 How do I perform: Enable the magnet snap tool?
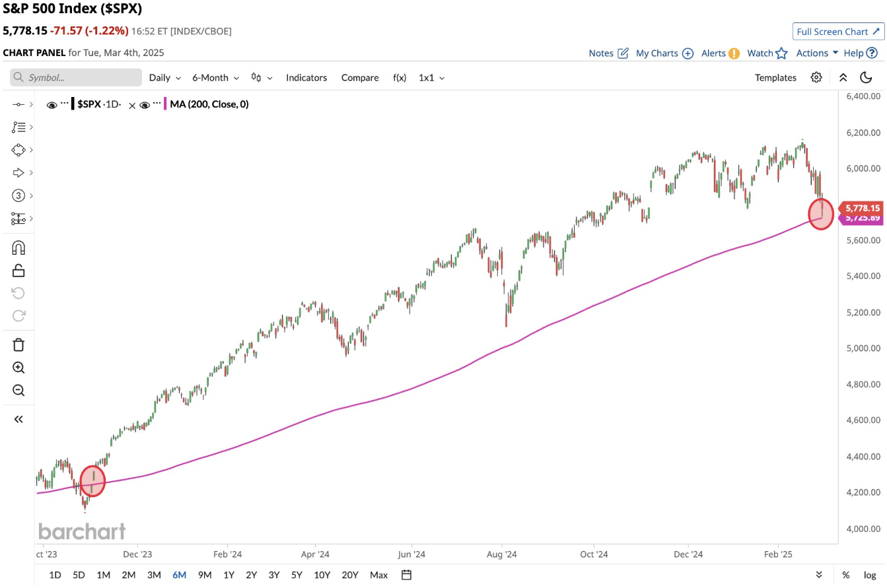coord(18,247)
